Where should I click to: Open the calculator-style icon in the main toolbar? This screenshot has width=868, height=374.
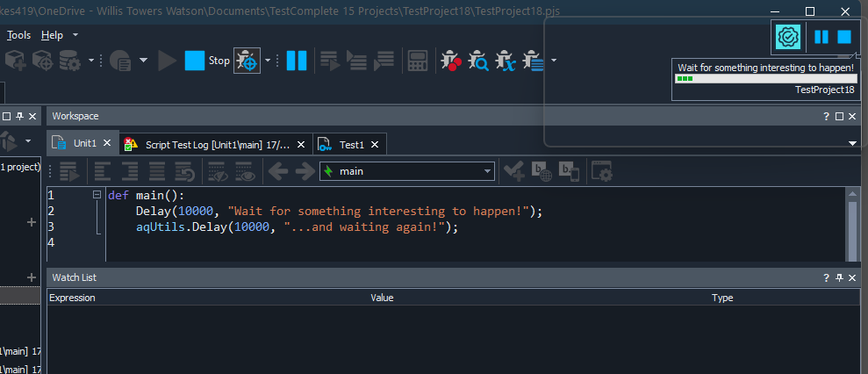(x=417, y=61)
